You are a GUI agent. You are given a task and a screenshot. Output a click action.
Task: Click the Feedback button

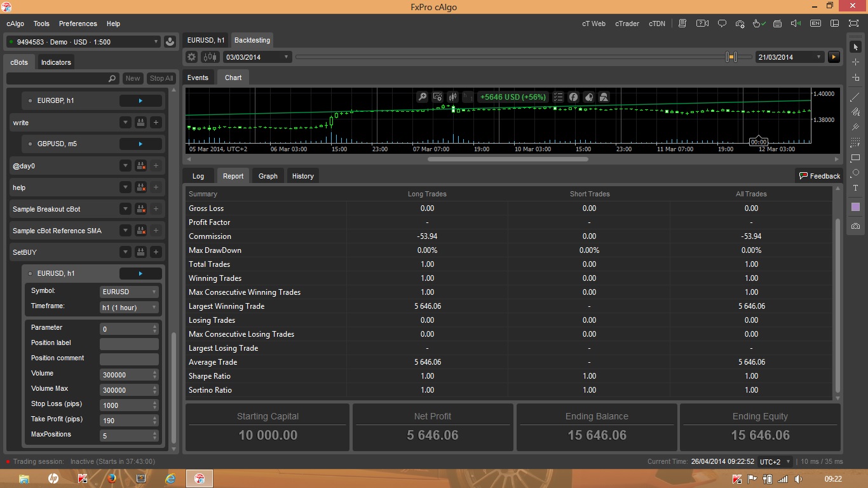(x=820, y=176)
